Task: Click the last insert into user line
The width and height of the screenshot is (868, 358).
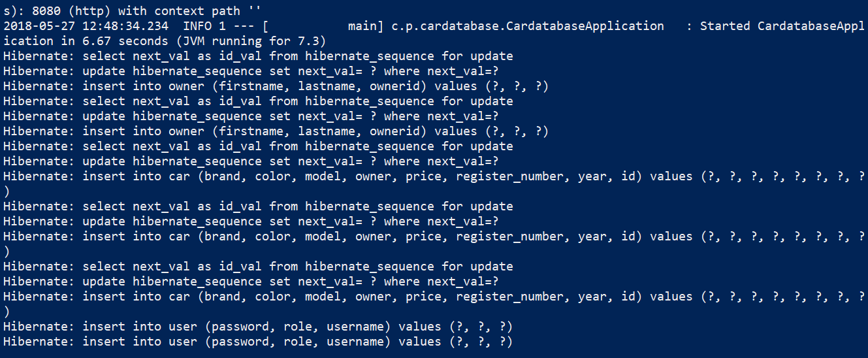Action: pos(258,342)
